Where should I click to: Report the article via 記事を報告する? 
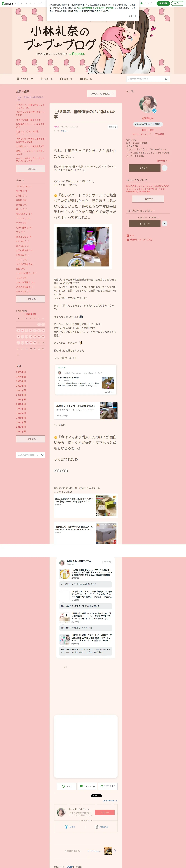click(x=110, y=801)
